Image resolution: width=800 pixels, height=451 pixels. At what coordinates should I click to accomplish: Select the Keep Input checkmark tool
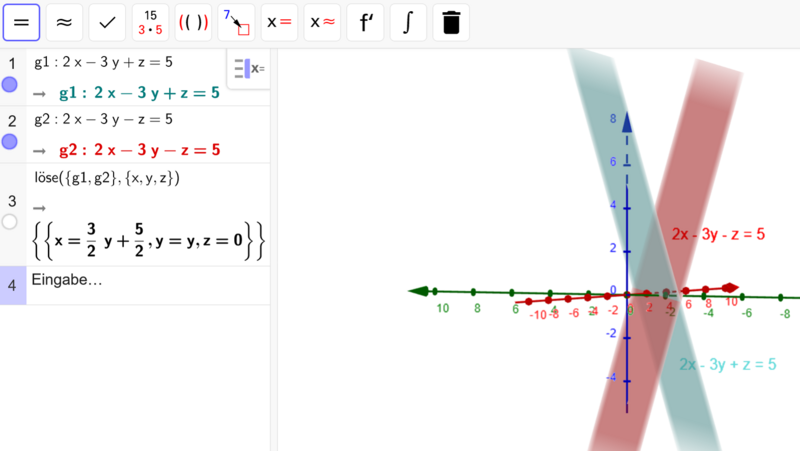[x=107, y=22]
